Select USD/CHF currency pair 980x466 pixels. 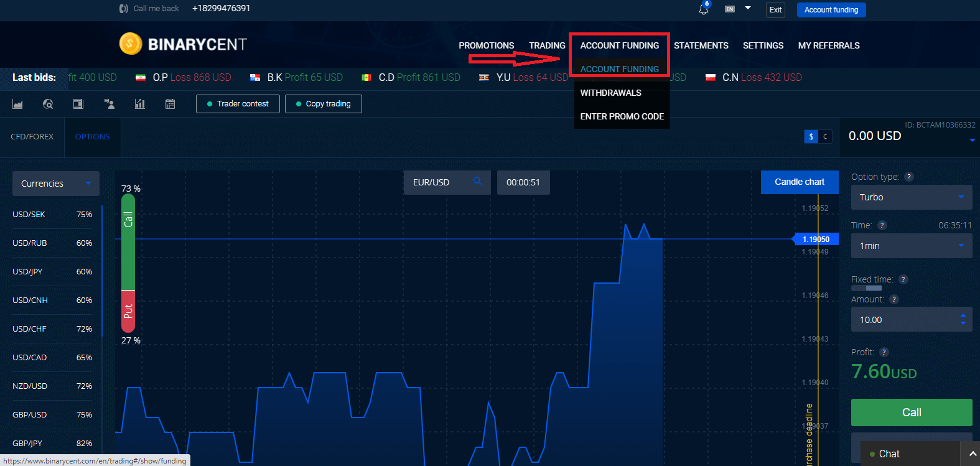52,329
